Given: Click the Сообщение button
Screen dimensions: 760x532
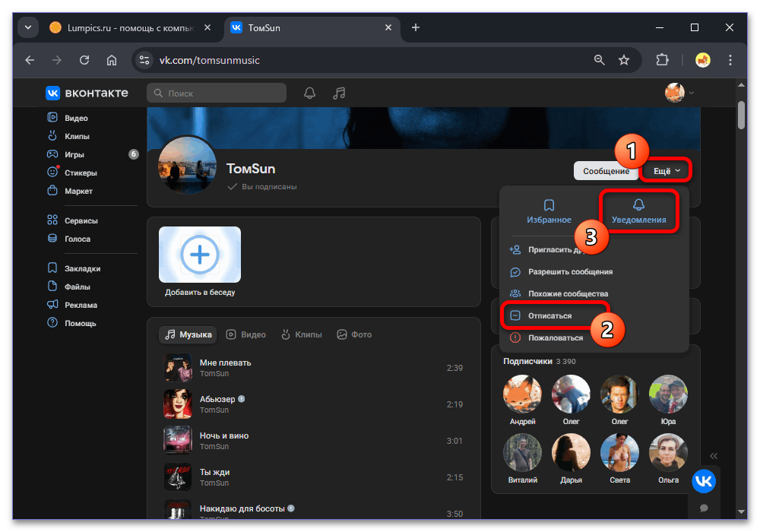Looking at the screenshot, I should tap(606, 170).
